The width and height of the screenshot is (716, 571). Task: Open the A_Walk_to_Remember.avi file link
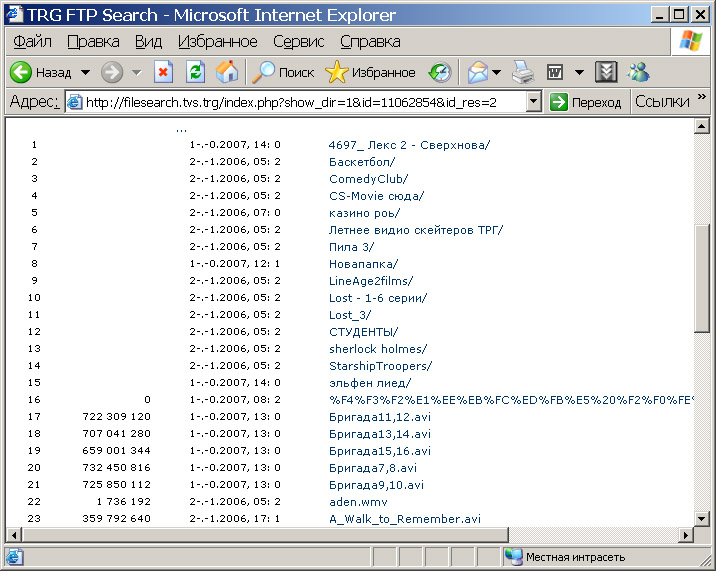point(405,519)
